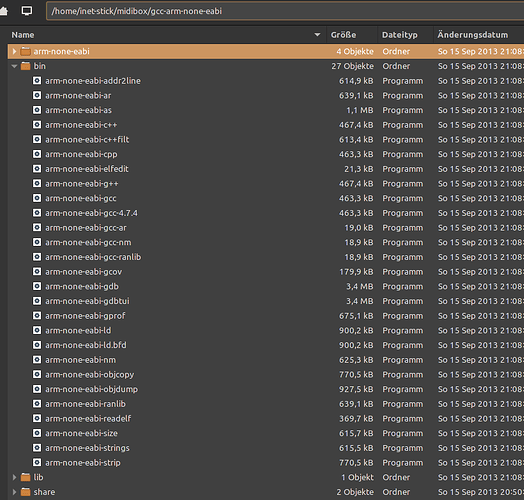Click the home folder icon in toolbar
The height and width of the screenshot is (500, 524).
(3, 11)
